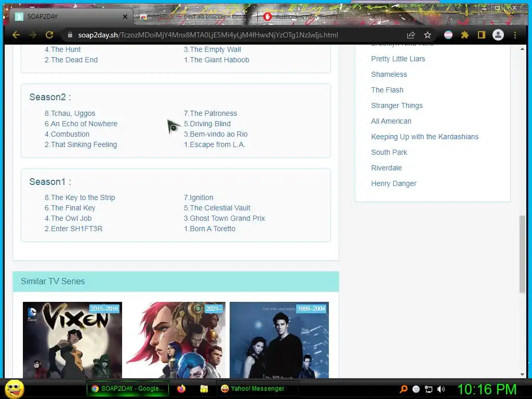Open the Chrome profile avatar
532x399 pixels.
(x=498, y=35)
